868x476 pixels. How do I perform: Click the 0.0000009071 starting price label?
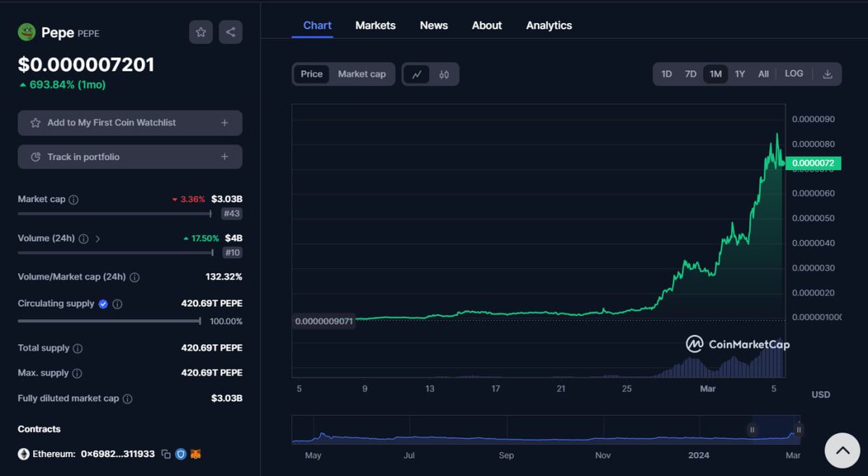(x=324, y=320)
